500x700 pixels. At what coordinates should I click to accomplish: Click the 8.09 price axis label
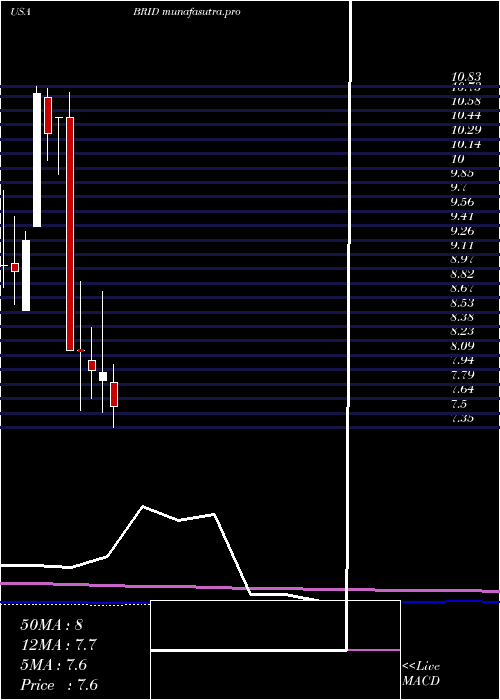pyautogui.click(x=462, y=346)
